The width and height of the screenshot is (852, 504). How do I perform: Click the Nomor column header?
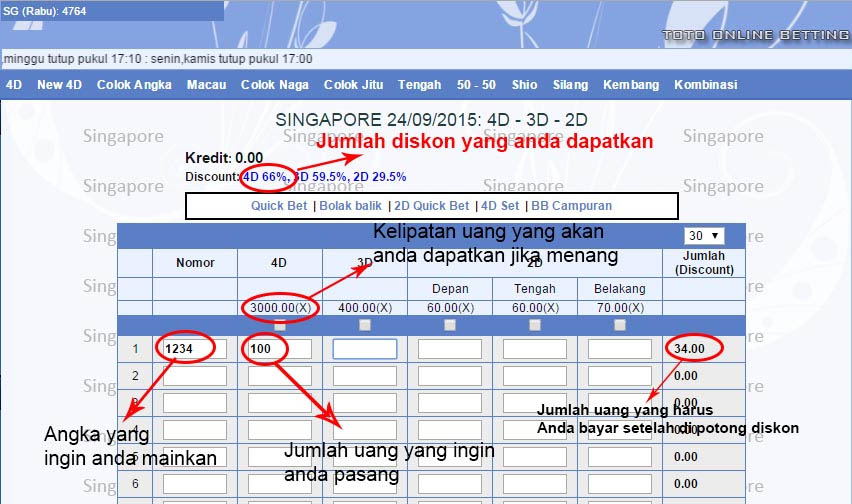tap(195, 263)
